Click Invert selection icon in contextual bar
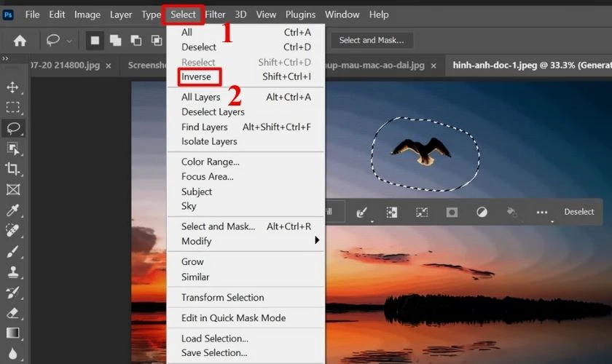This screenshot has height=364, width=612. pos(392,213)
